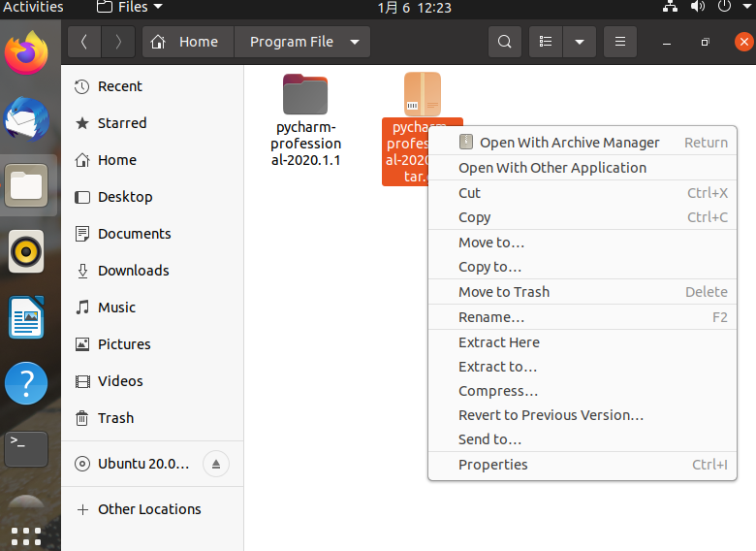This screenshot has width=756, height=551.
Task: Open the Help icon in the dock
Action: click(x=26, y=383)
